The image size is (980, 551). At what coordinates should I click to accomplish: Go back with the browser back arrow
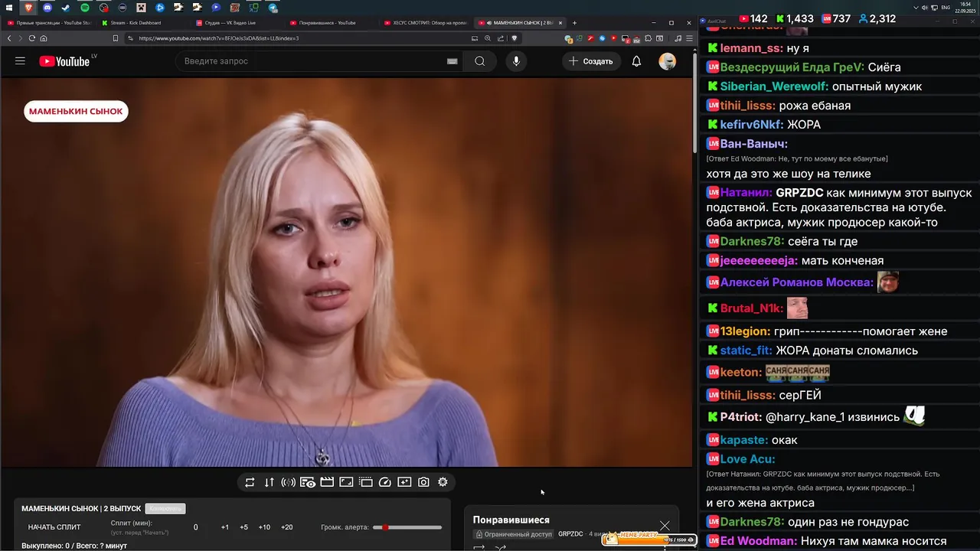coord(9,38)
